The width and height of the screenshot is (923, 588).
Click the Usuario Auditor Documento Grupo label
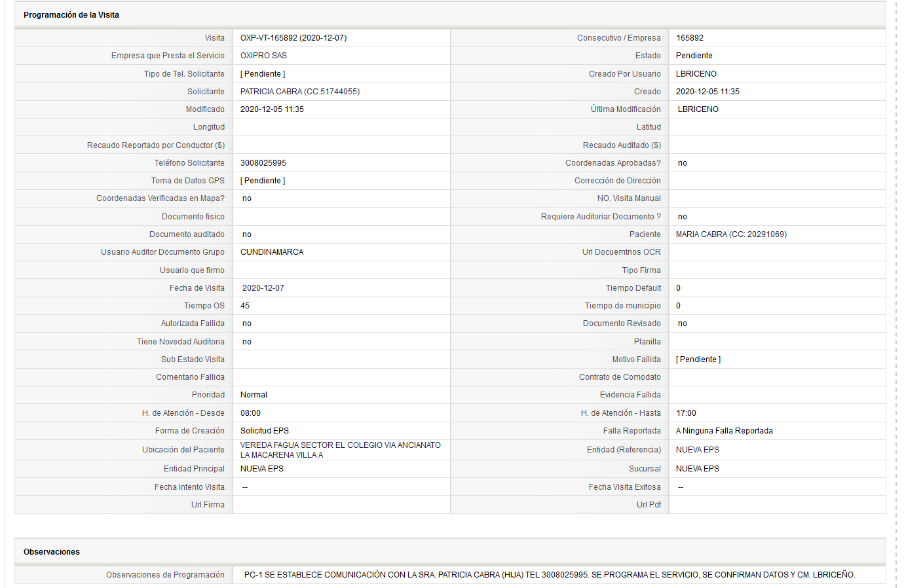(x=162, y=252)
